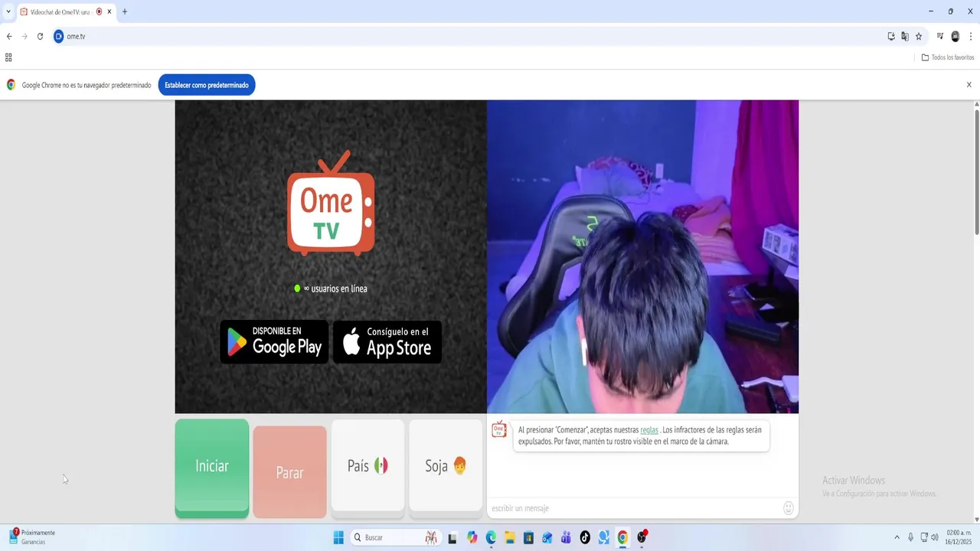Open the emoji picker in the chat box
The width and height of the screenshot is (980, 551).
(x=789, y=508)
